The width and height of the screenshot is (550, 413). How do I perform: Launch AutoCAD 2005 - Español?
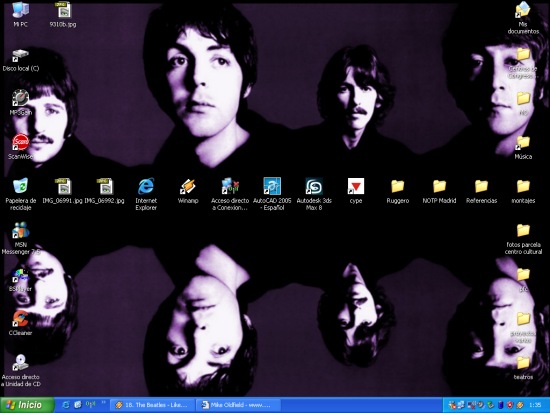[272, 194]
